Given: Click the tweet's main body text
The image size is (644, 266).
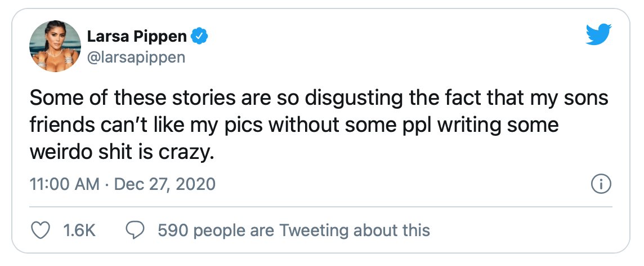Looking at the screenshot, I should [319, 126].
